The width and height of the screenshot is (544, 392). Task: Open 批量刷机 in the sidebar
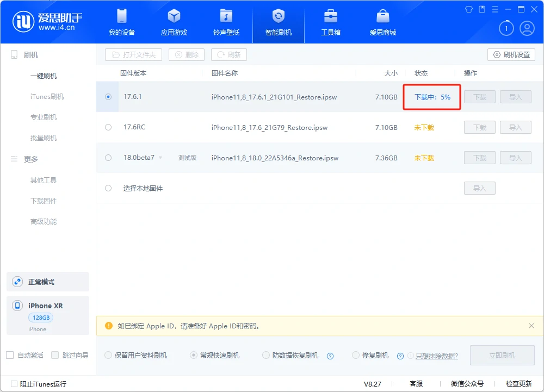44,138
